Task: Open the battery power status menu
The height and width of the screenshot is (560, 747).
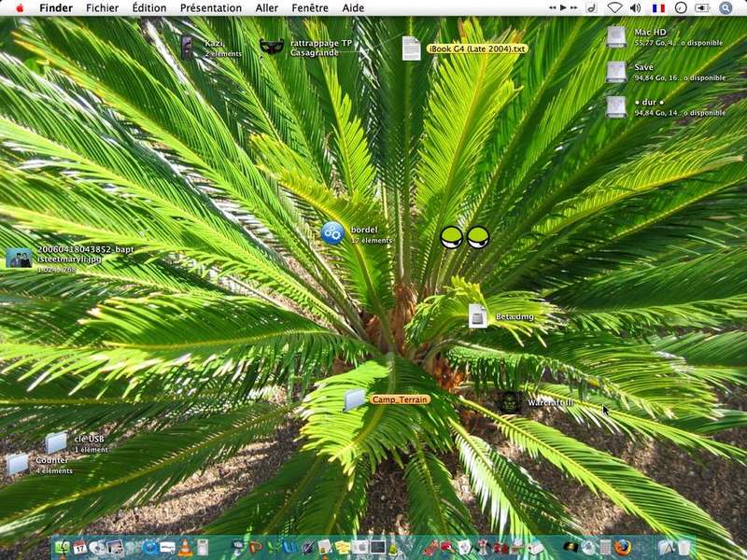Action: tap(703, 8)
